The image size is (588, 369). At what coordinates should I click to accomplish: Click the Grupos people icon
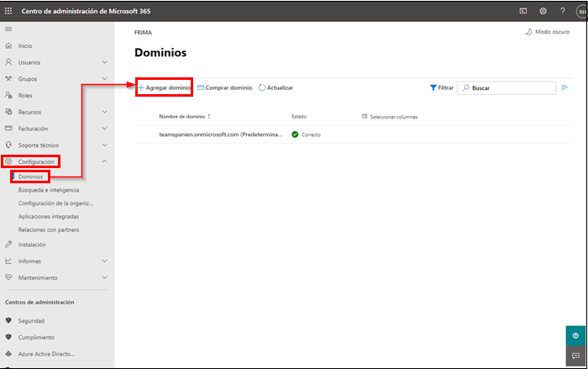pyautogui.click(x=8, y=78)
